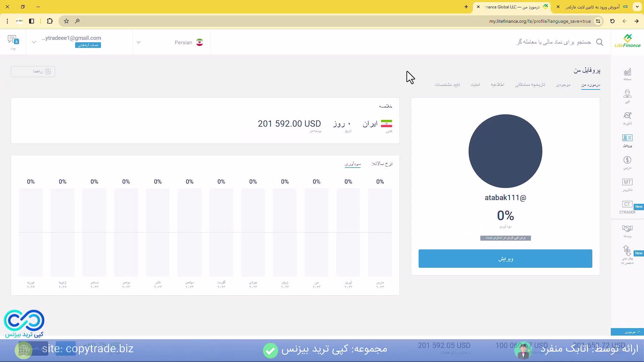Select the سودآوری chart filter
The width and height of the screenshot is (644, 362).
(353, 164)
